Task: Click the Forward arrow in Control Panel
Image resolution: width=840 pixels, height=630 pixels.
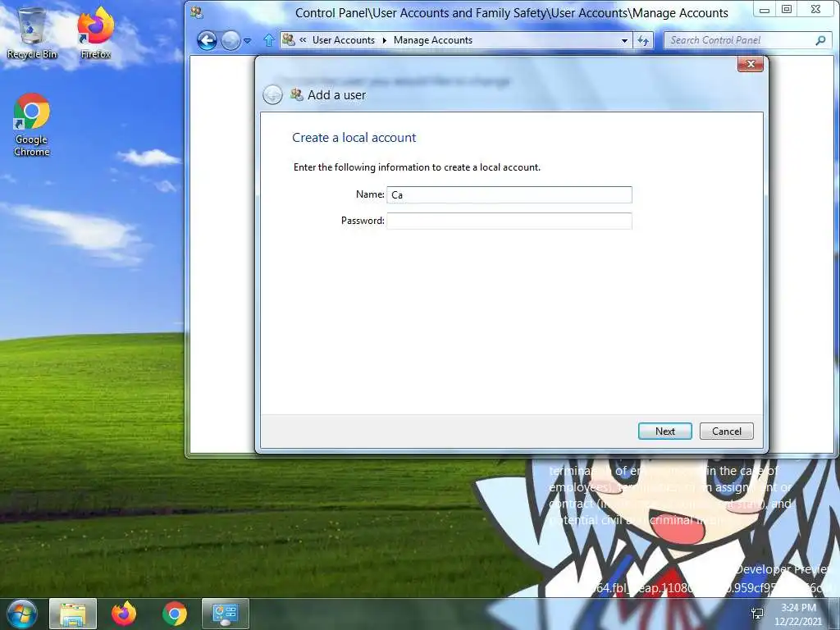Action: 231,41
